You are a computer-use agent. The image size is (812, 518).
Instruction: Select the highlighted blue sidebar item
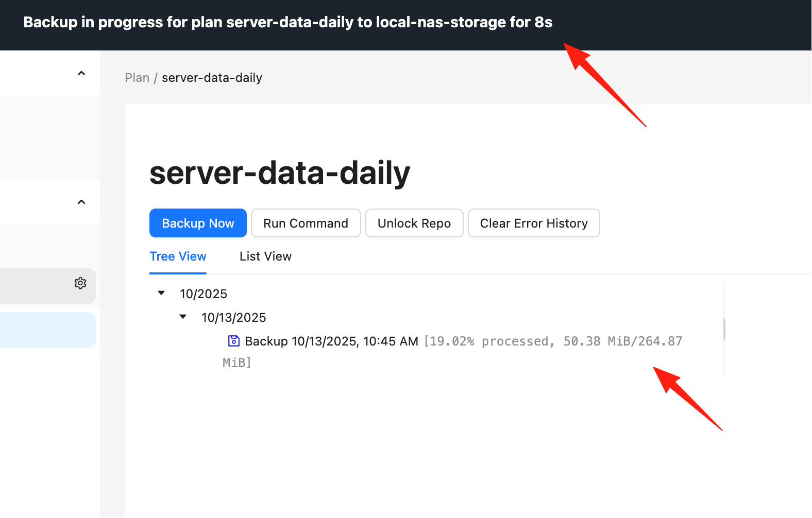tap(47, 330)
